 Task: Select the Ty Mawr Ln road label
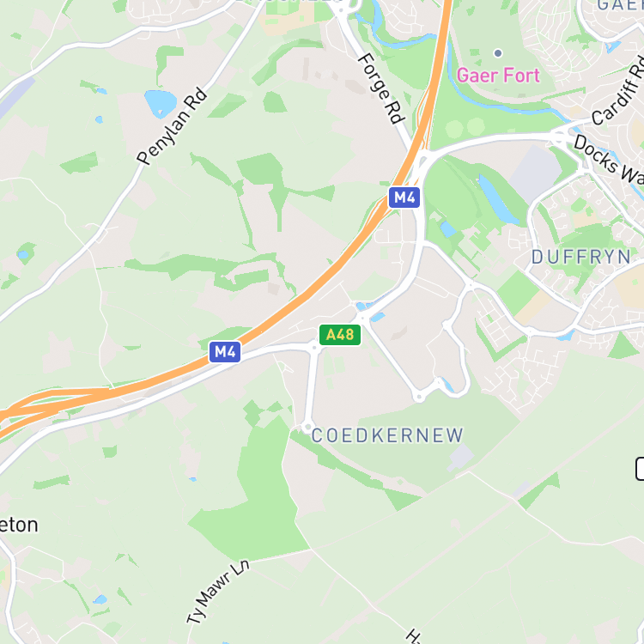(218, 592)
